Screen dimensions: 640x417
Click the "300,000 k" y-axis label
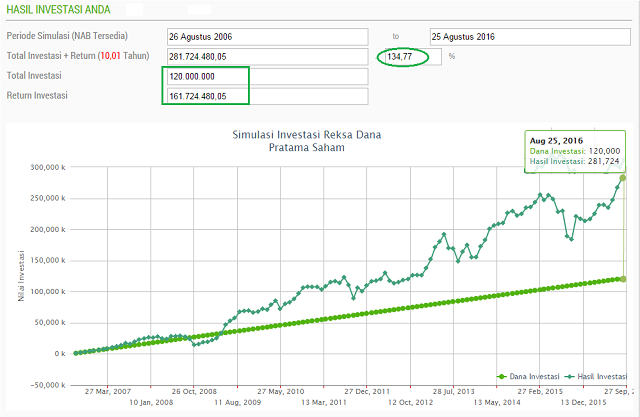point(45,167)
